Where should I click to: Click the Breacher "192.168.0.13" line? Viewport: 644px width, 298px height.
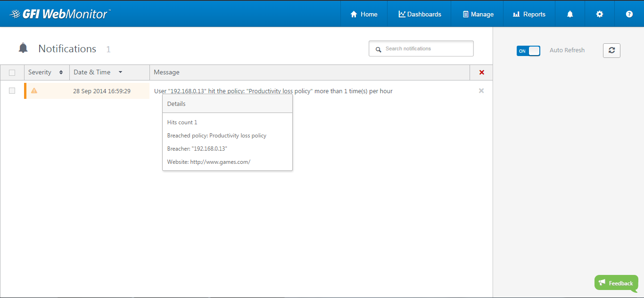[197, 149]
